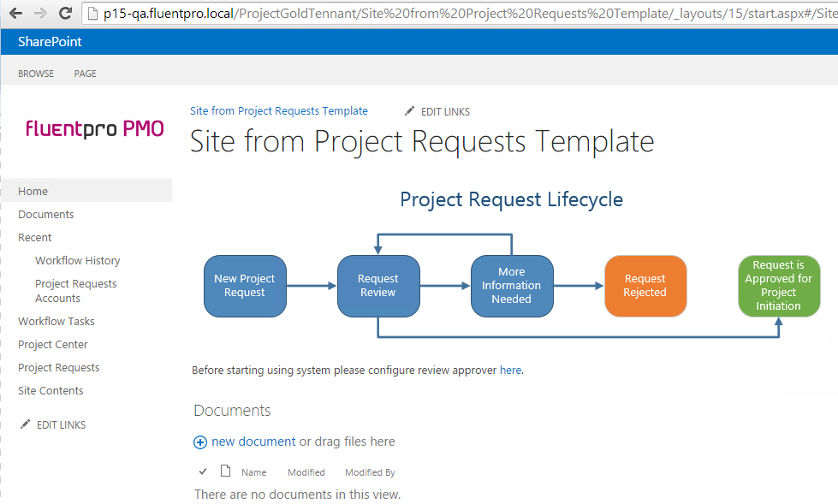Reload the page with refresh icon
This screenshot has width=838, height=504.
65,14
